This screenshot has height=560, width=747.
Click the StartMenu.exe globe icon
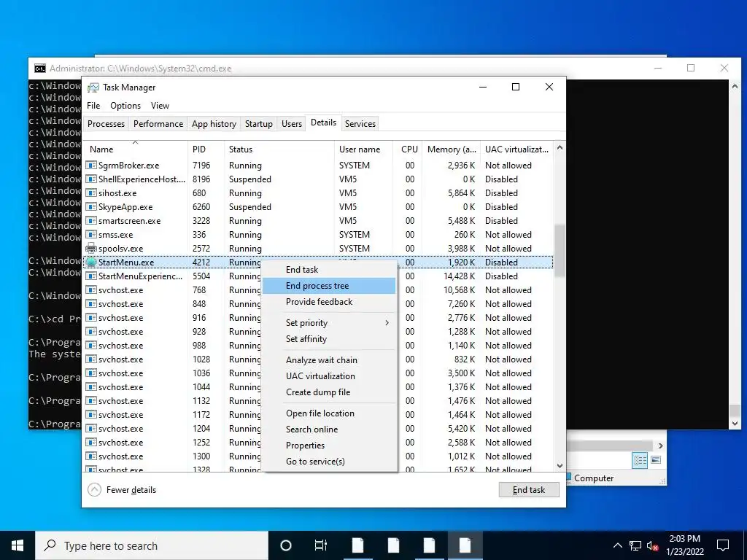pos(91,262)
